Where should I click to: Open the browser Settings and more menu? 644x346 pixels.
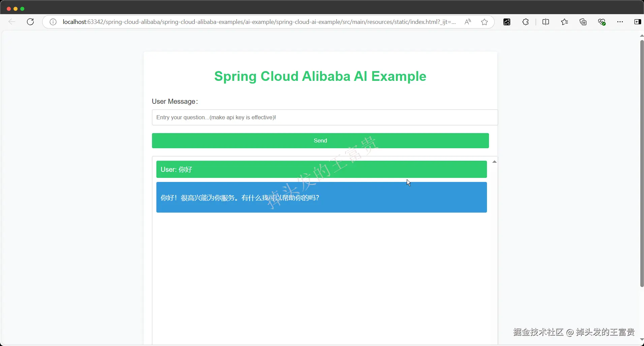tap(620, 22)
